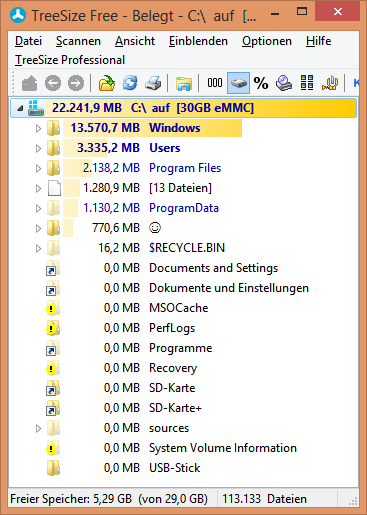Click the 113.133 Dateien status entry
Screen dimensions: 367x515
pos(264,499)
